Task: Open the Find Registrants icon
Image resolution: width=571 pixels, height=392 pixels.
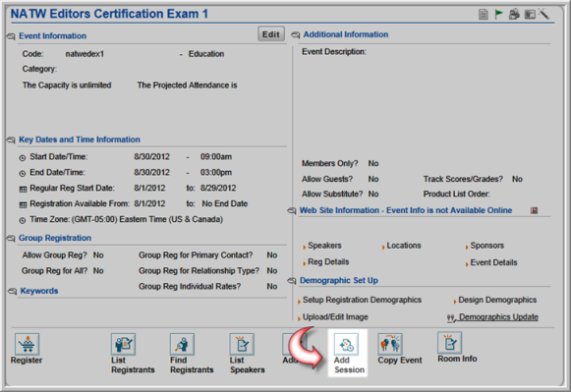Action: tap(182, 344)
